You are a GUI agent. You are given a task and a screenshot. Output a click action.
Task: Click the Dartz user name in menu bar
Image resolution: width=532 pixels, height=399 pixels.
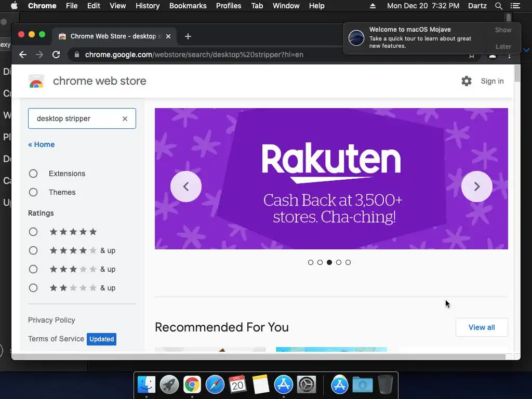[x=477, y=6]
